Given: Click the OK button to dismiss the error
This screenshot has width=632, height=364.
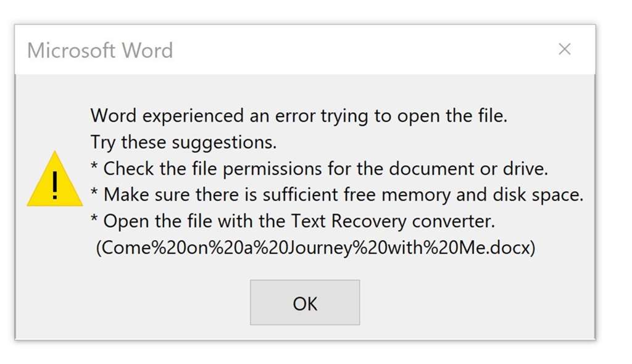Looking at the screenshot, I should click(x=304, y=302).
